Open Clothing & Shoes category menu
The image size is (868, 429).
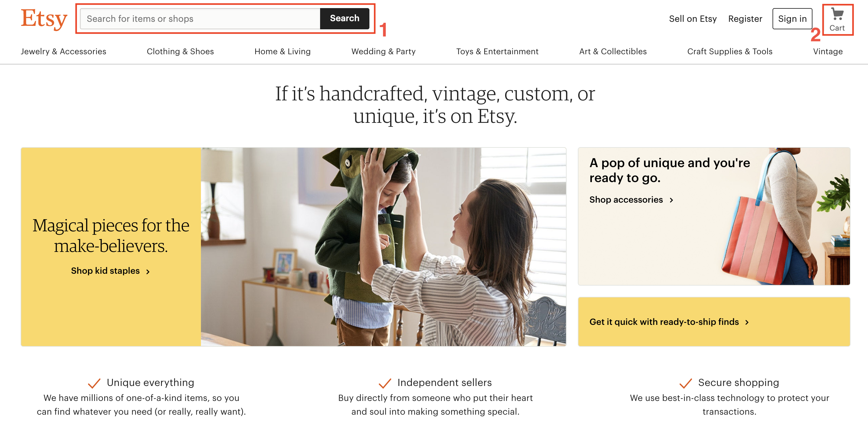pos(180,51)
